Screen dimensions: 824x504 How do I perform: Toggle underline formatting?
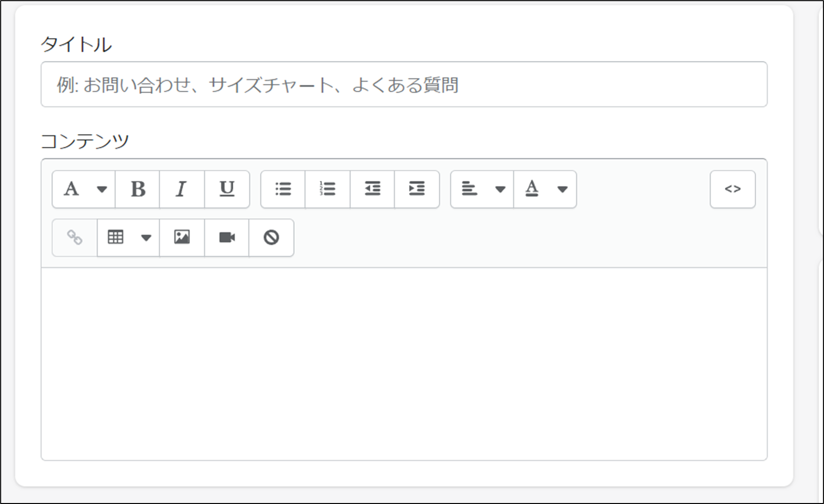click(x=227, y=189)
